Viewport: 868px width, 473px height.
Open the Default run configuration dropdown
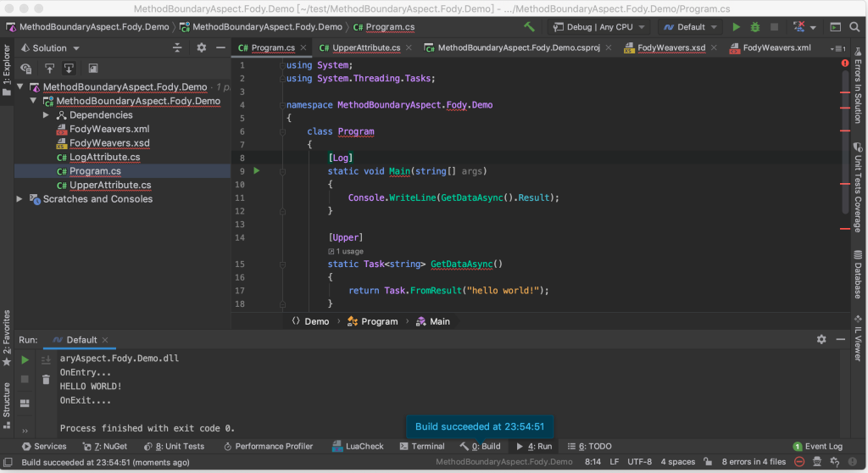tap(690, 26)
